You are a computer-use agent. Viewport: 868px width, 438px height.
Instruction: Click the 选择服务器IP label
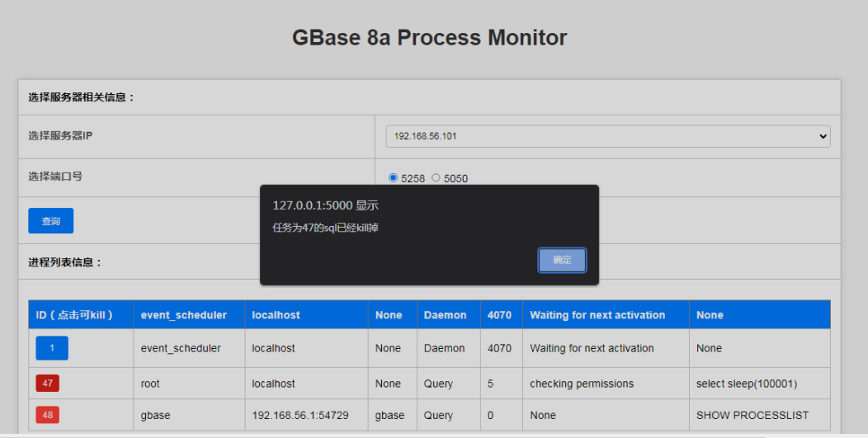(x=60, y=135)
